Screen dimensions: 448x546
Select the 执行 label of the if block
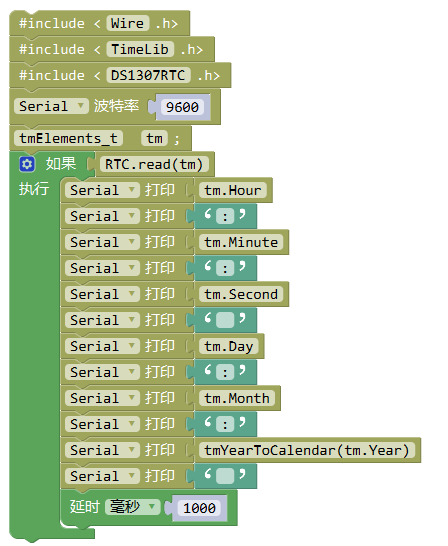(x=34, y=189)
